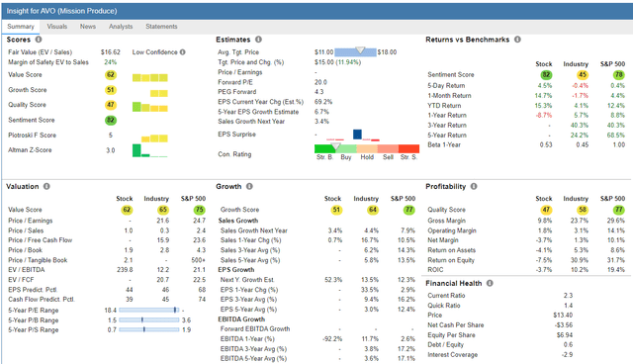Click the 5-Year P/E Range bar
Image resolution: width=633 pixels, height=364 pixels.
tap(149, 310)
